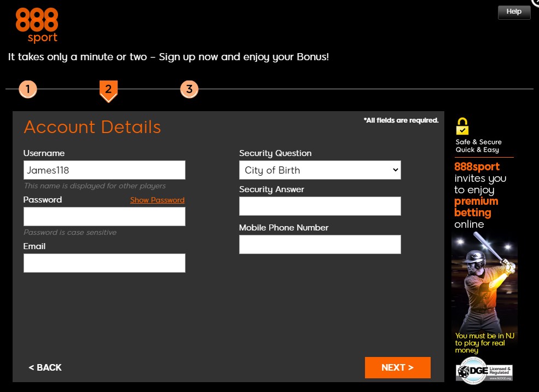Click the "Safe & Secure Quick & Easy" text
The width and height of the screenshot is (539, 392).
478,146
